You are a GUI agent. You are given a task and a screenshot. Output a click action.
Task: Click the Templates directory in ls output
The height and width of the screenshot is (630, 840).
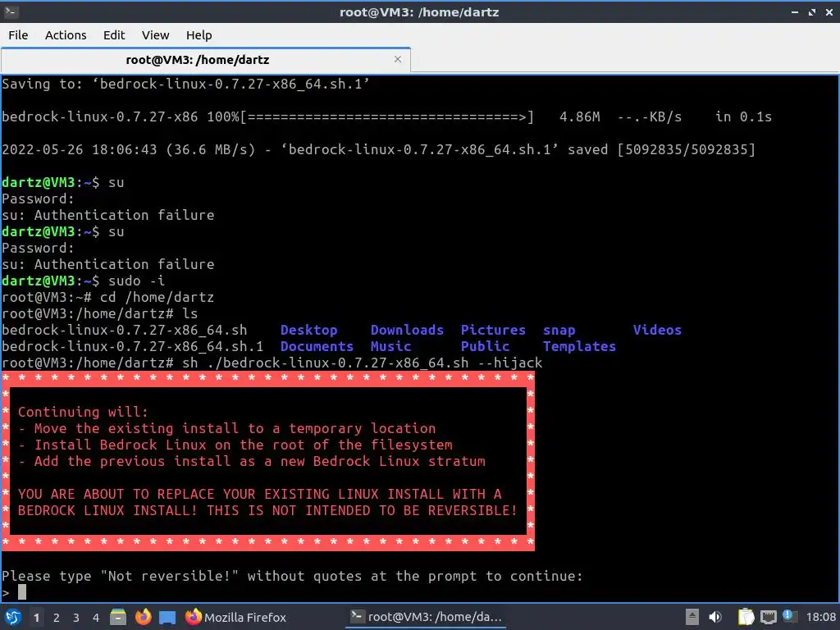(x=579, y=347)
